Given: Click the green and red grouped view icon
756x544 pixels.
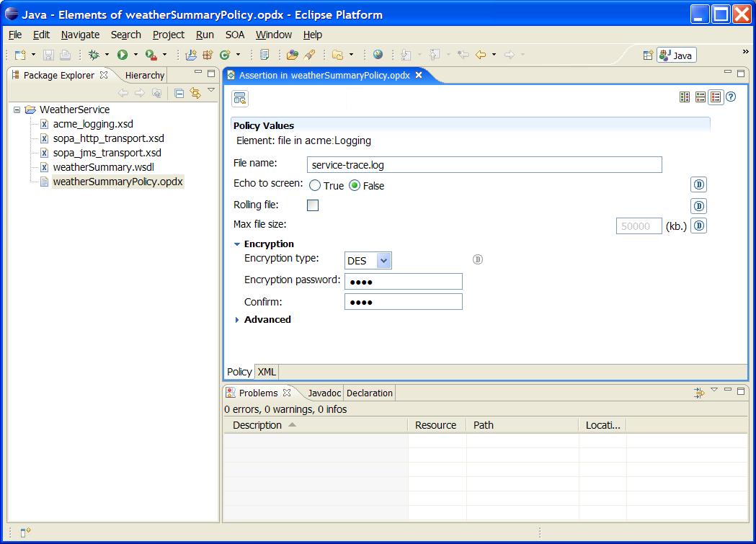Looking at the screenshot, I should 701,97.
